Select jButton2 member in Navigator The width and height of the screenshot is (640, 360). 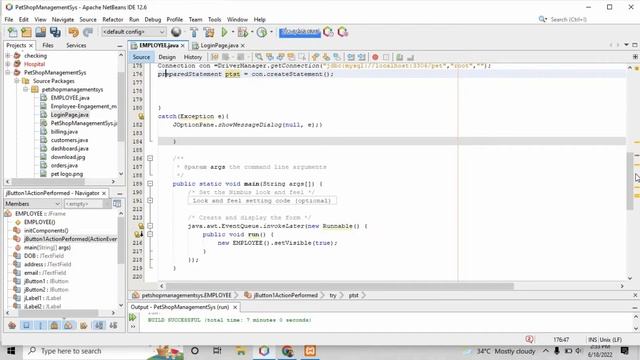[x=46, y=289]
